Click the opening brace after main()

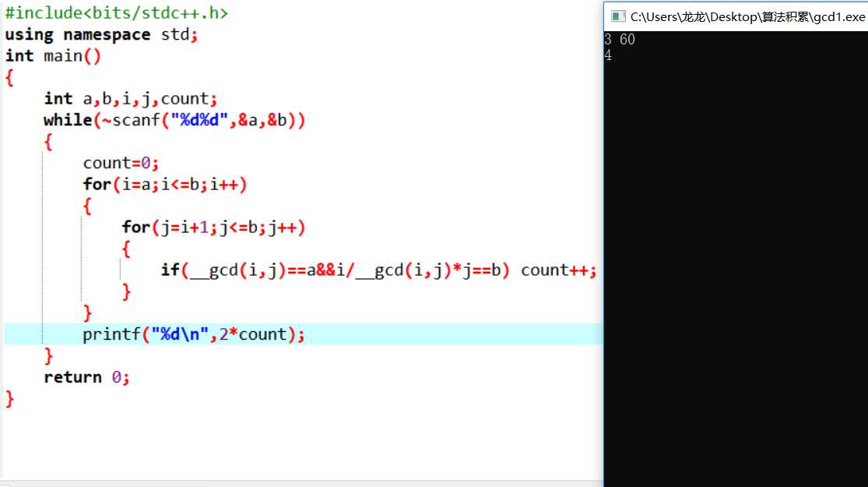[9, 78]
